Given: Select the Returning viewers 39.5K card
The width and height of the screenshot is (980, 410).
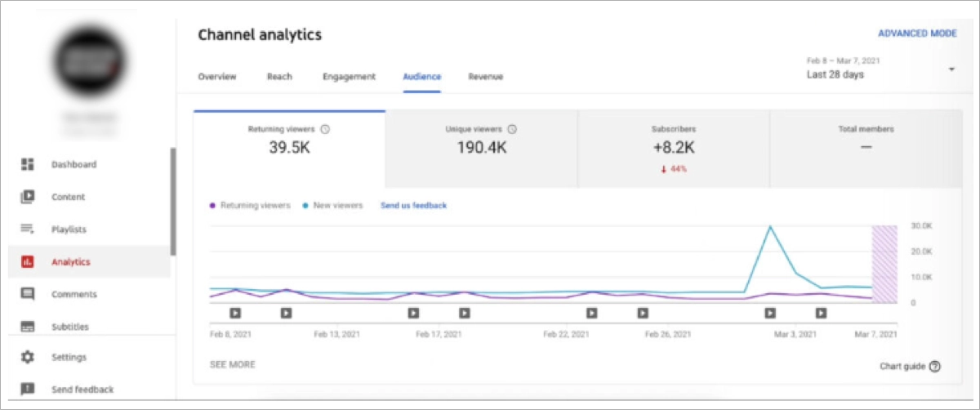Looking at the screenshot, I should point(289,149).
